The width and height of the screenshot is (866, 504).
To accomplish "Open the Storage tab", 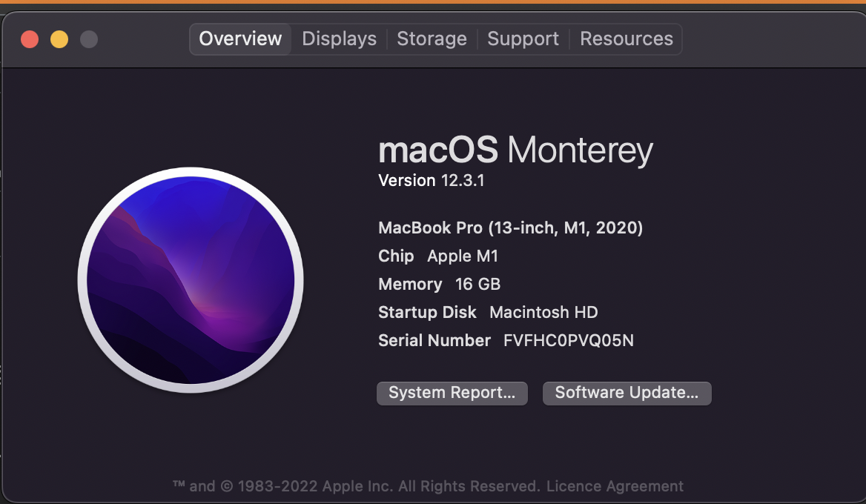I will (432, 39).
